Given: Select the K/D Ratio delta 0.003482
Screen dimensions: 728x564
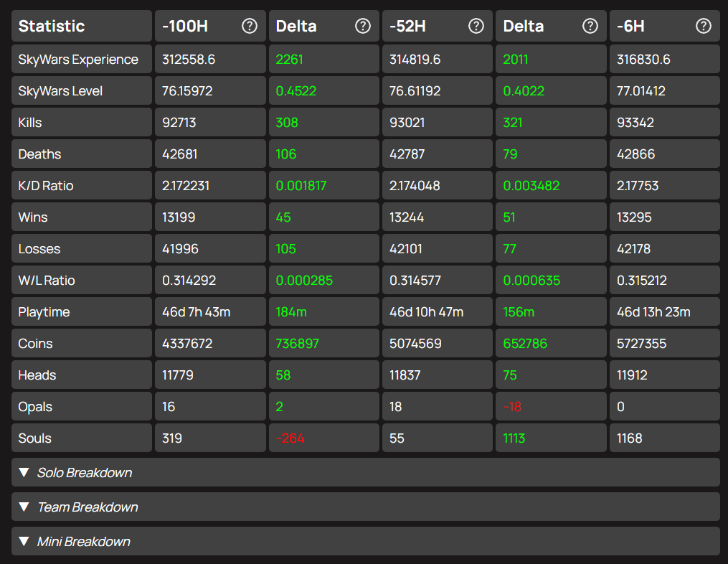Looking at the screenshot, I should coord(531,186).
